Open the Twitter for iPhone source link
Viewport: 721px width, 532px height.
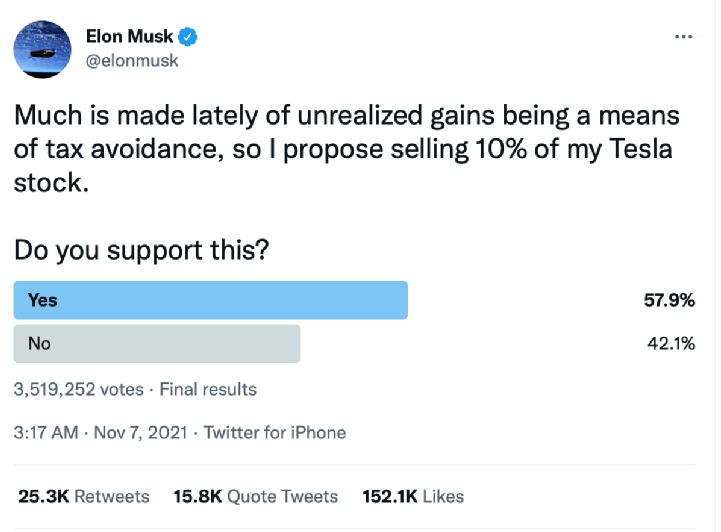coord(275,433)
